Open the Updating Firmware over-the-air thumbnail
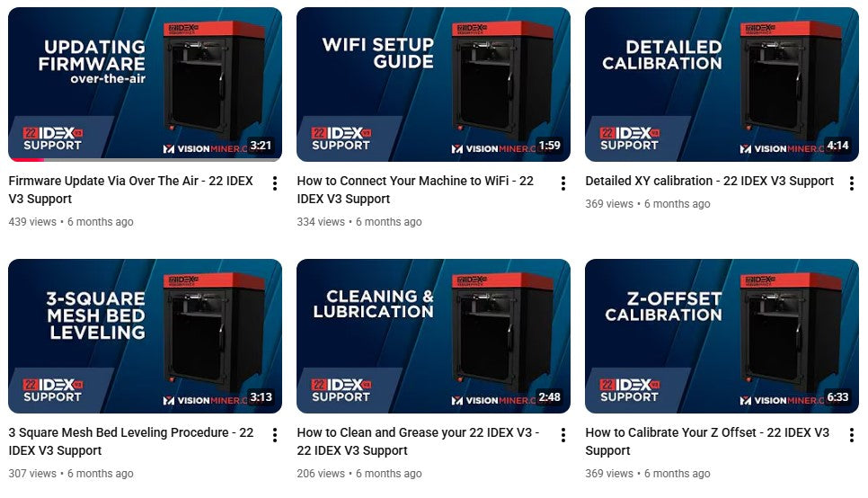Viewport: 868px width, 498px height. click(x=145, y=84)
